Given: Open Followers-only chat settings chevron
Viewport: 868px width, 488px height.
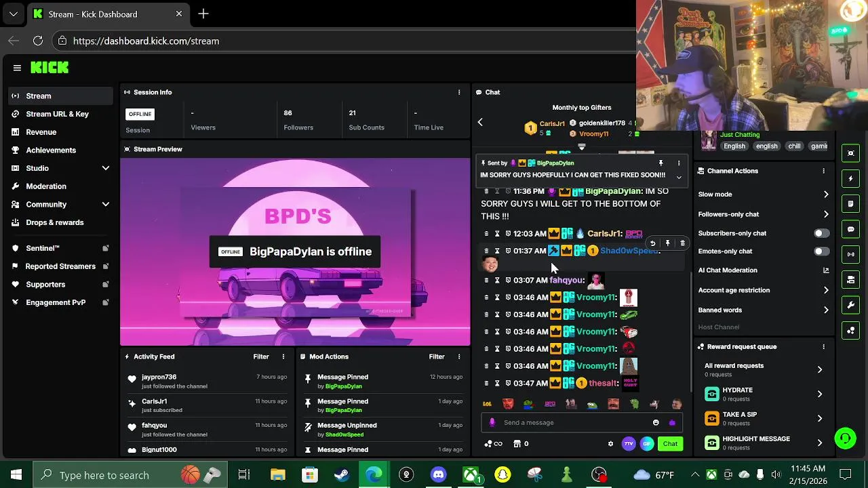Looking at the screenshot, I should [826, 214].
